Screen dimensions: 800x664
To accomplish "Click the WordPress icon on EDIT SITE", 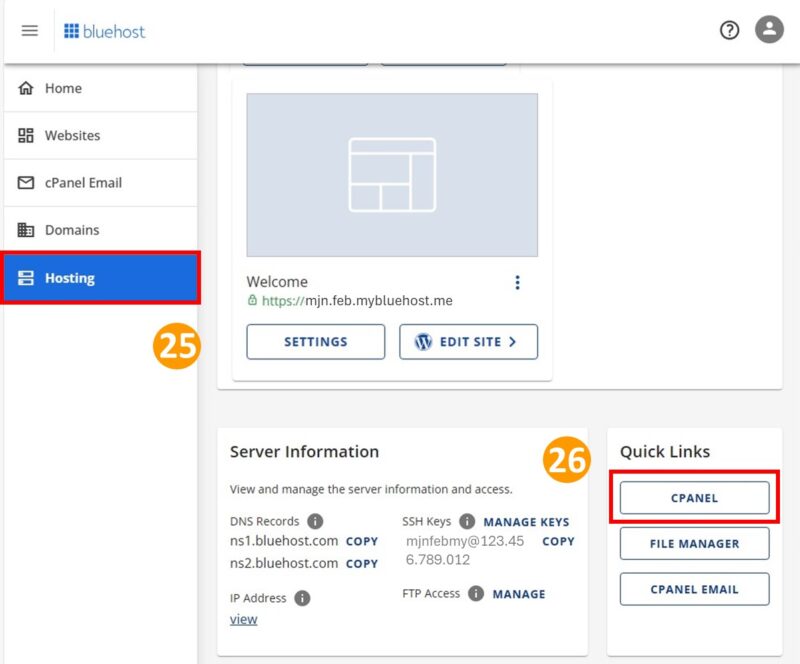I will pos(423,341).
